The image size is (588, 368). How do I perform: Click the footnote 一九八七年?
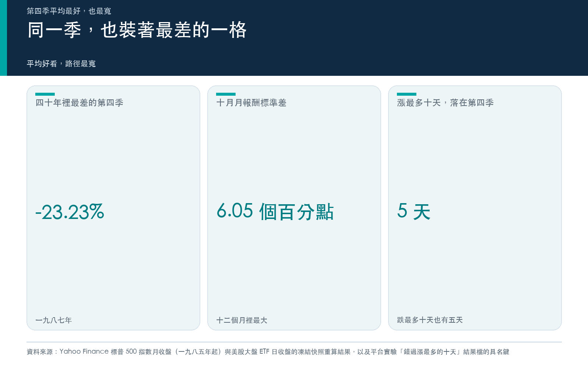54,320
